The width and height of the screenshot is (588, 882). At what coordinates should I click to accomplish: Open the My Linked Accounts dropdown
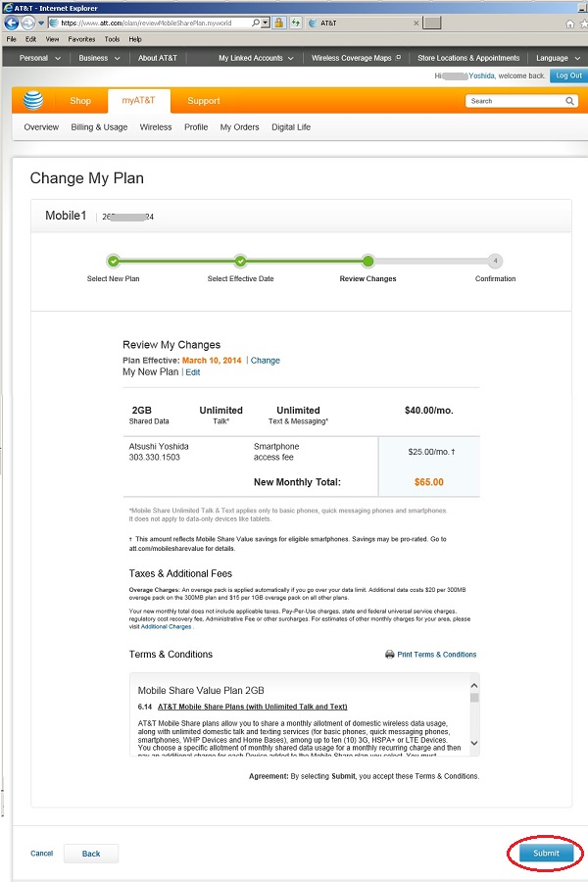coord(256,58)
